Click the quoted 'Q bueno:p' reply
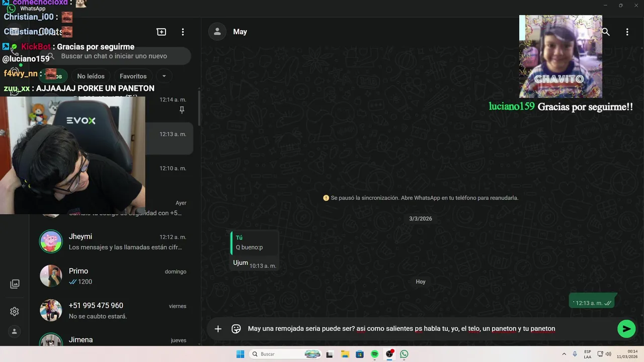 click(x=254, y=242)
